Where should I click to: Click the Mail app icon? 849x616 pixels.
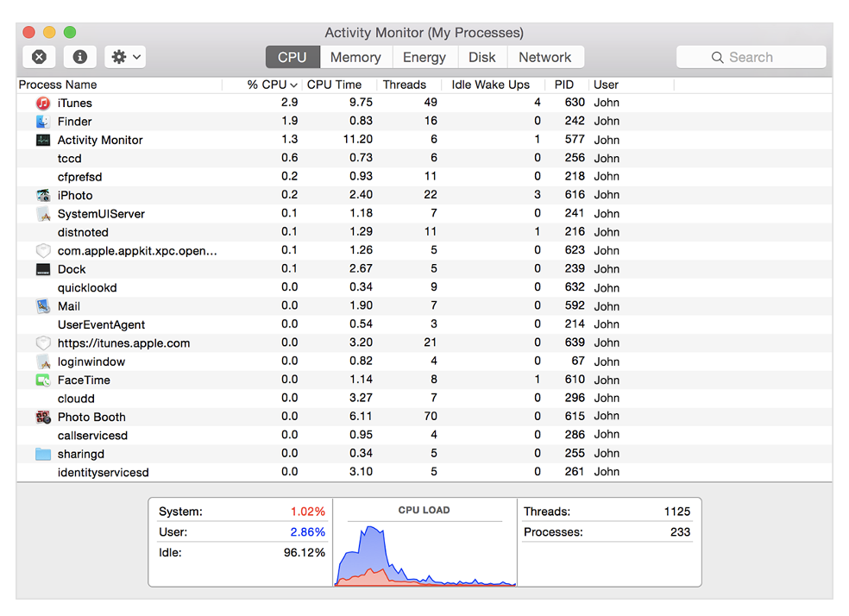coord(43,305)
